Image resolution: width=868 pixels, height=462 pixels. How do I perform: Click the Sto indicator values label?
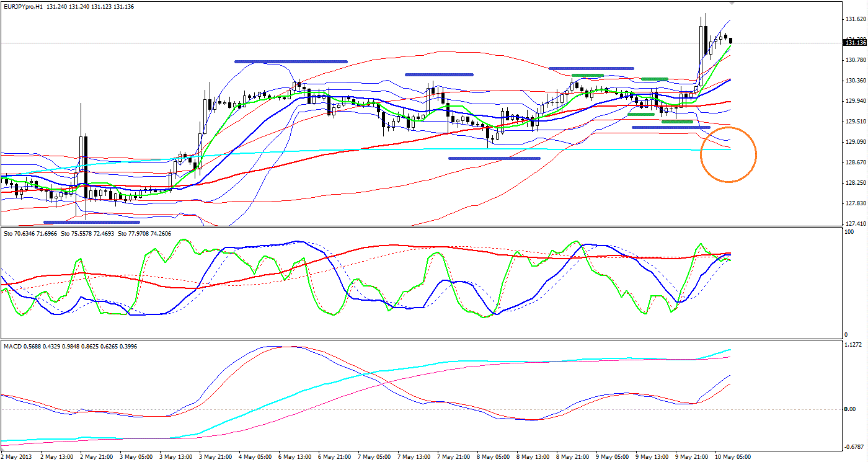click(x=87, y=234)
